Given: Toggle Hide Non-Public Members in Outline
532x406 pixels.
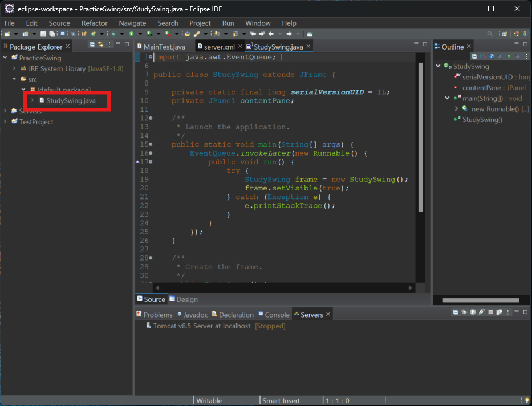Looking at the screenshot, I should pos(509,56).
